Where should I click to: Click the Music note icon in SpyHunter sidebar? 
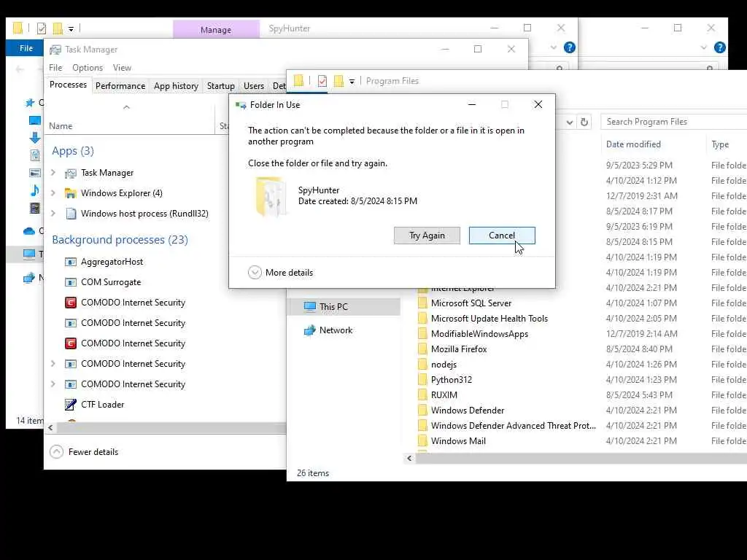click(35, 190)
